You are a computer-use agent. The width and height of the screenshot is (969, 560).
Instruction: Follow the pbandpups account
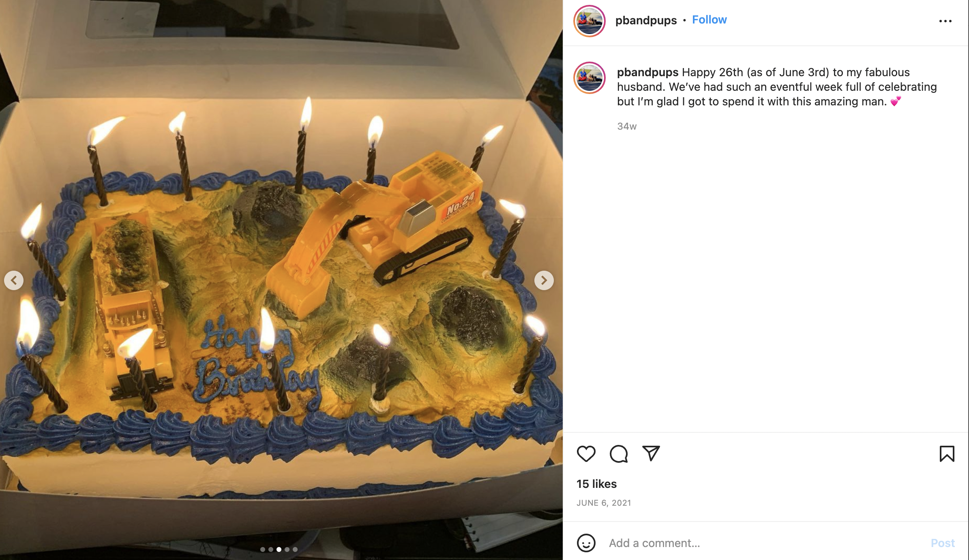click(709, 20)
